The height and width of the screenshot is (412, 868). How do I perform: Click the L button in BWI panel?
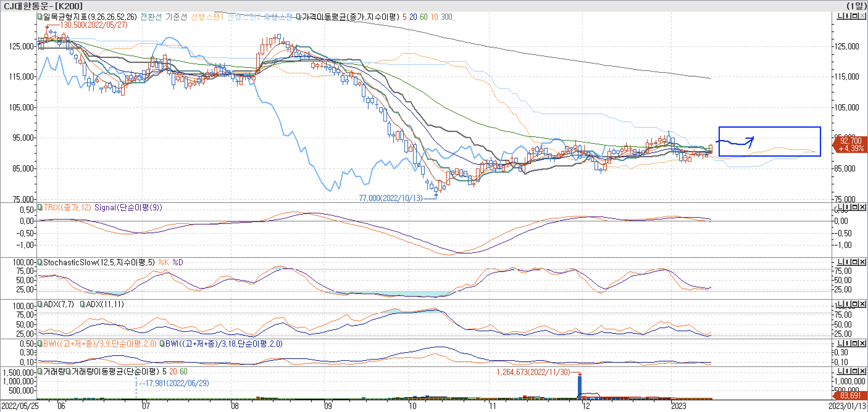click(x=840, y=343)
